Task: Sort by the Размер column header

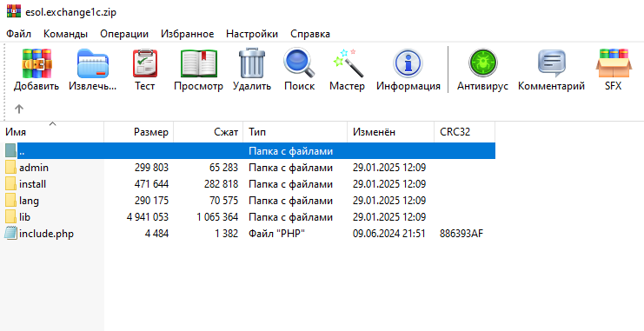Action: tap(139, 132)
